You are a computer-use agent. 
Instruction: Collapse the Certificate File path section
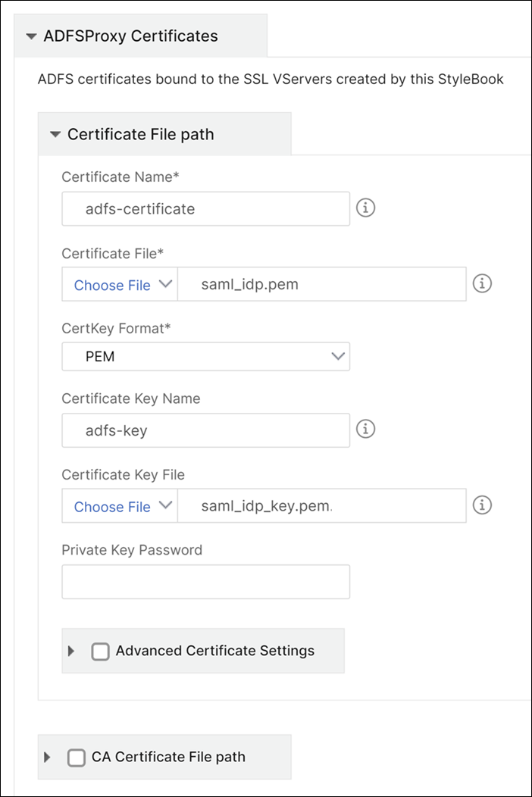click(x=55, y=135)
